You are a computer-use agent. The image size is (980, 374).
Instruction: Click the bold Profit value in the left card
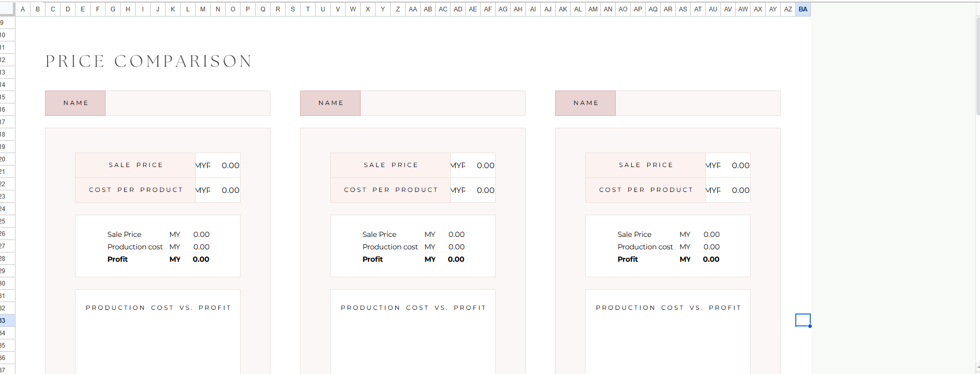tap(201, 259)
